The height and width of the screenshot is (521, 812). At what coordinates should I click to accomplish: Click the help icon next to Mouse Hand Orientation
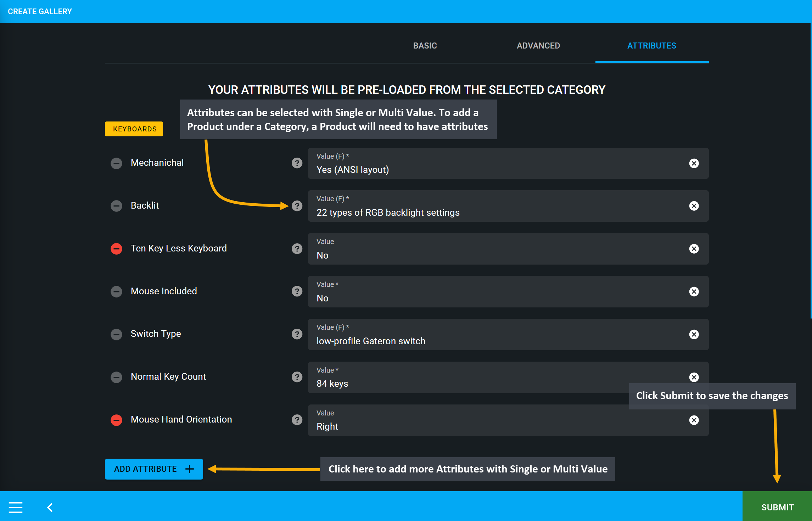[298, 419]
